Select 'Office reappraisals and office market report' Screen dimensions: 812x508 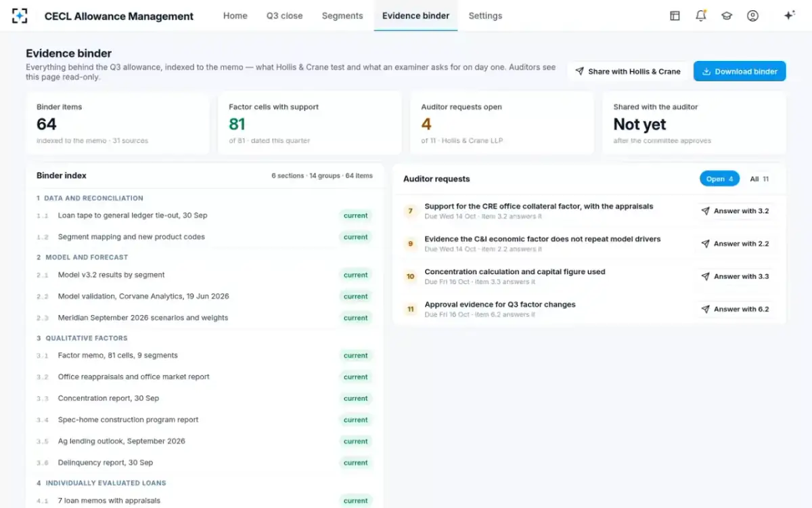(x=204, y=377)
